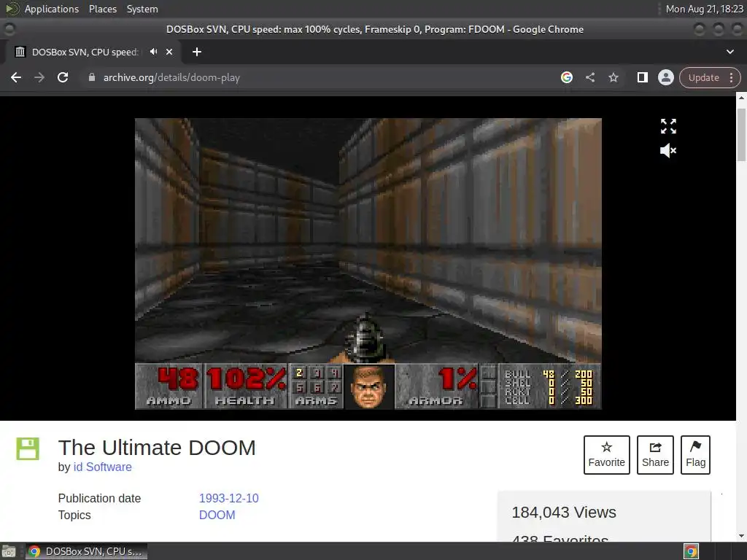Open the Places menu
The height and width of the screenshot is (560, 747).
103,9
